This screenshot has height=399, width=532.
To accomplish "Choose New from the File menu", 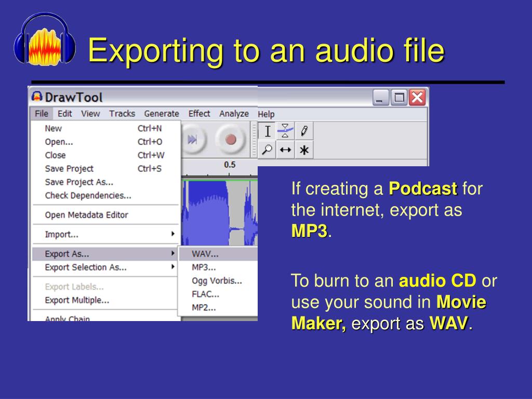I will (106, 129).
